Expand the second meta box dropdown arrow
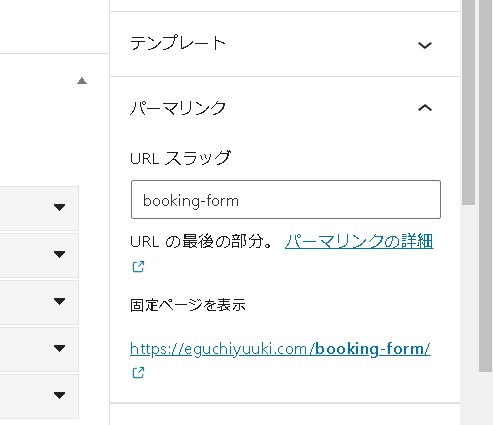Screen dimensions: 493x425 coord(59,254)
